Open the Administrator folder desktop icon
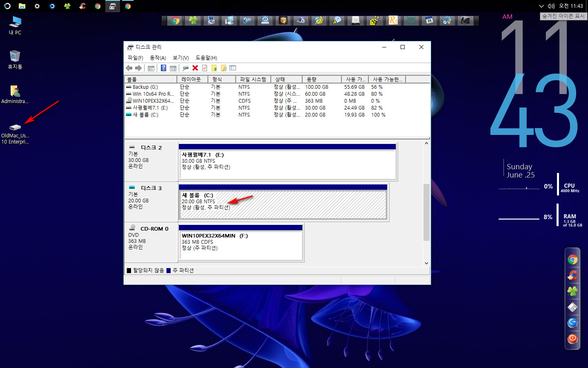588x368 pixels. [15, 94]
